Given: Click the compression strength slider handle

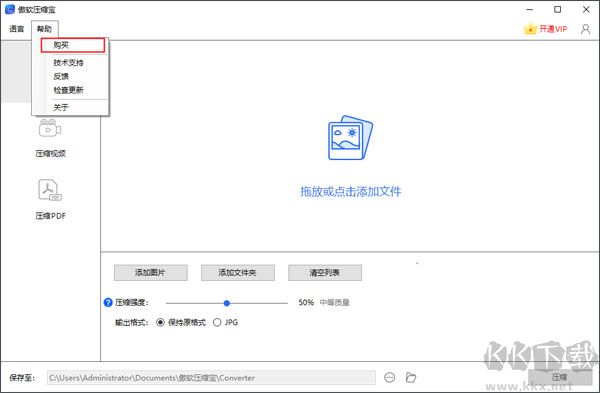Looking at the screenshot, I should click(x=227, y=303).
